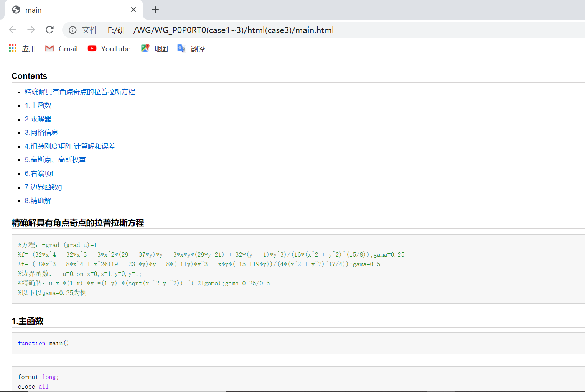Image resolution: width=585 pixels, height=392 pixels.
Task: Reload the main.html page
Action: click(49, 30)
